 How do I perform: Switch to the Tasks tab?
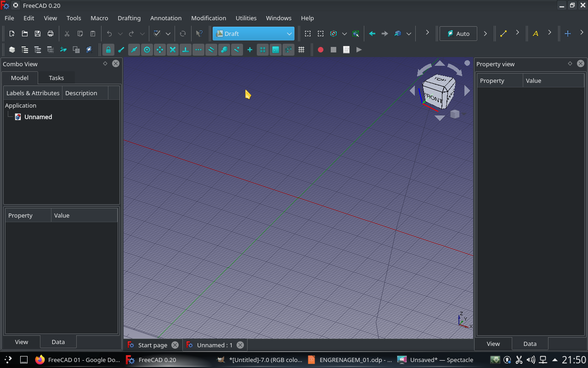tap(56, 78)
